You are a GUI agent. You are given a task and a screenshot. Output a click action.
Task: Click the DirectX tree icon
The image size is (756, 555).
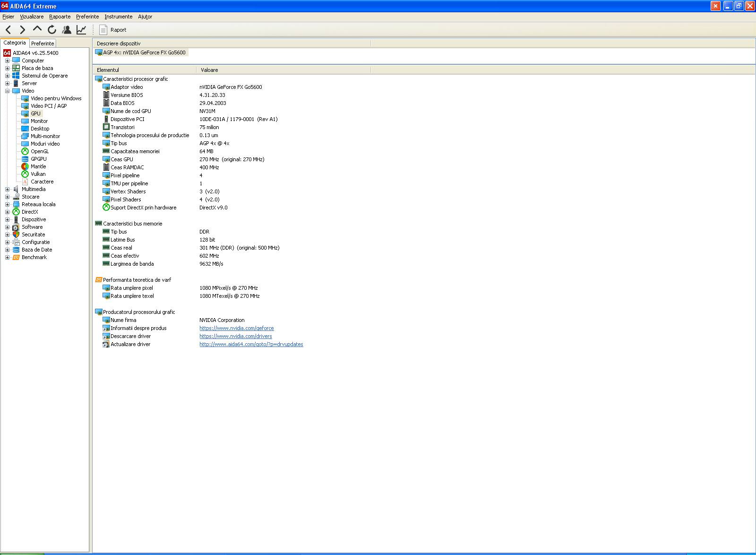pyautogui.click(x=16, y=212)
